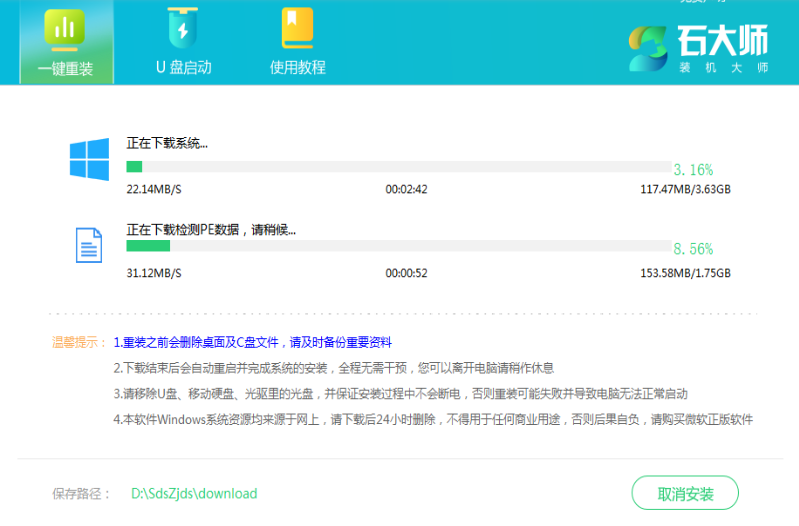Click the 153.58MB/1.75GB size readout
Screen dimensions: 799x526
(685, 273)
